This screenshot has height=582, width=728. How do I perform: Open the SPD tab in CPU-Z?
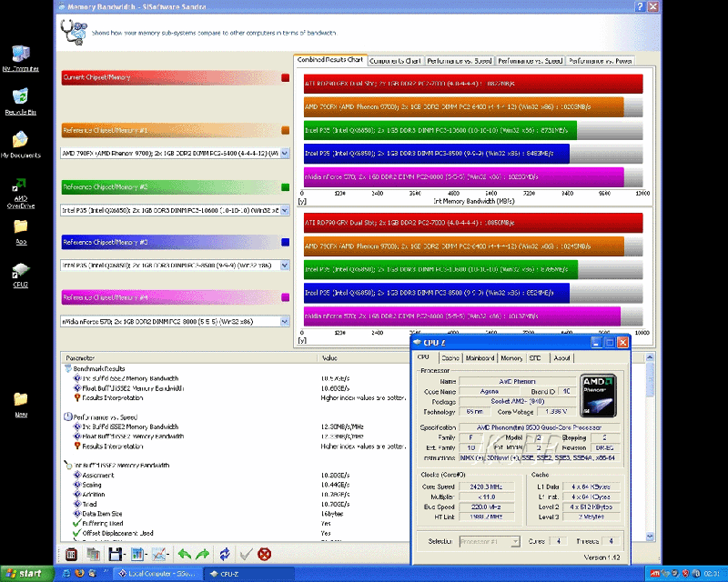pos(535,357)
